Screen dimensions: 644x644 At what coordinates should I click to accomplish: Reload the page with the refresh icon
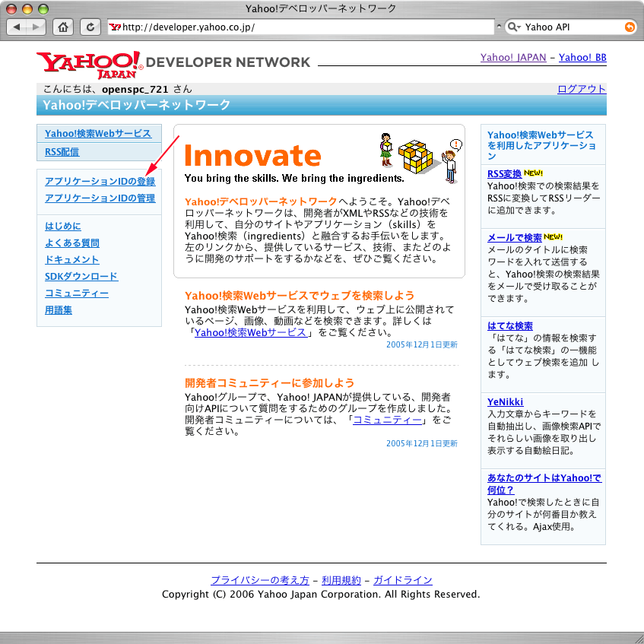coord(90,27)
